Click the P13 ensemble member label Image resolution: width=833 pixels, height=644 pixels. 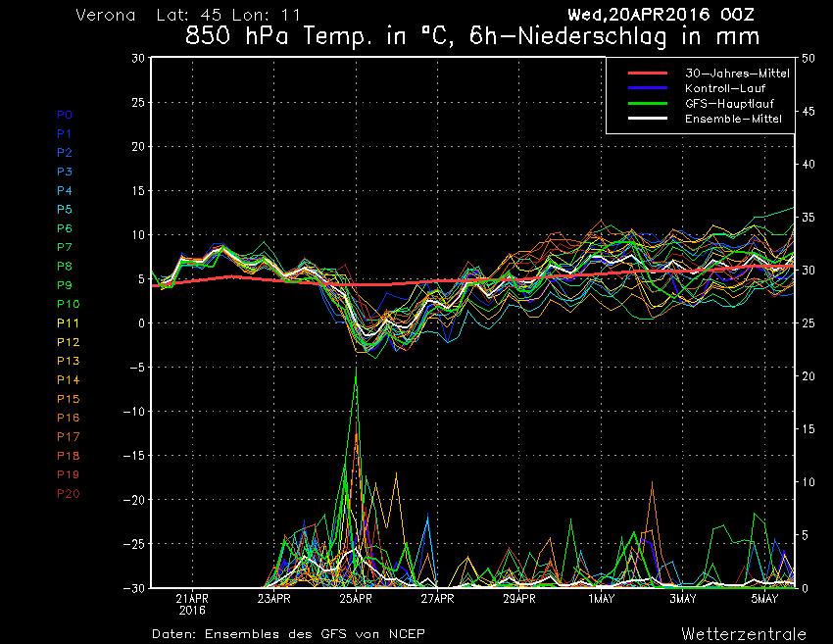[68, 361]
